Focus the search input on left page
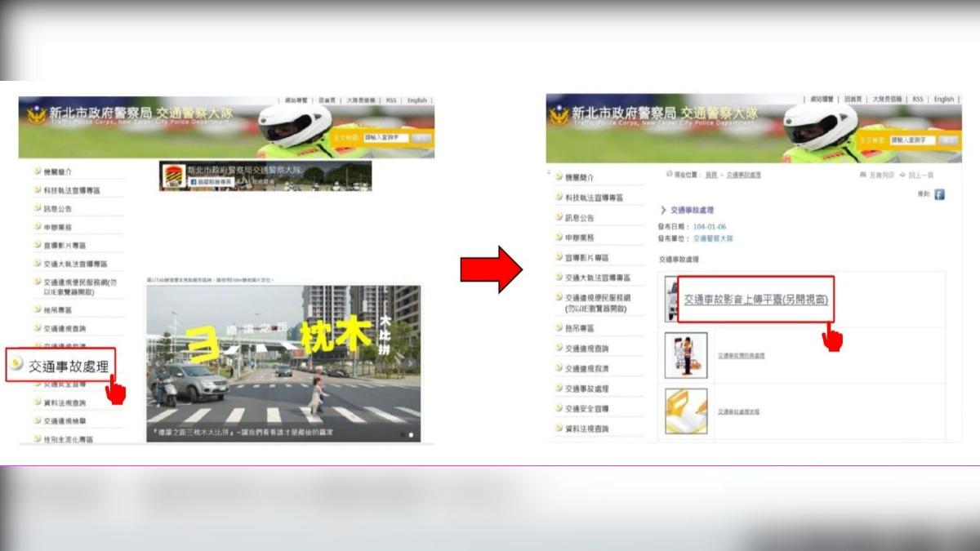 click(386, 138)
